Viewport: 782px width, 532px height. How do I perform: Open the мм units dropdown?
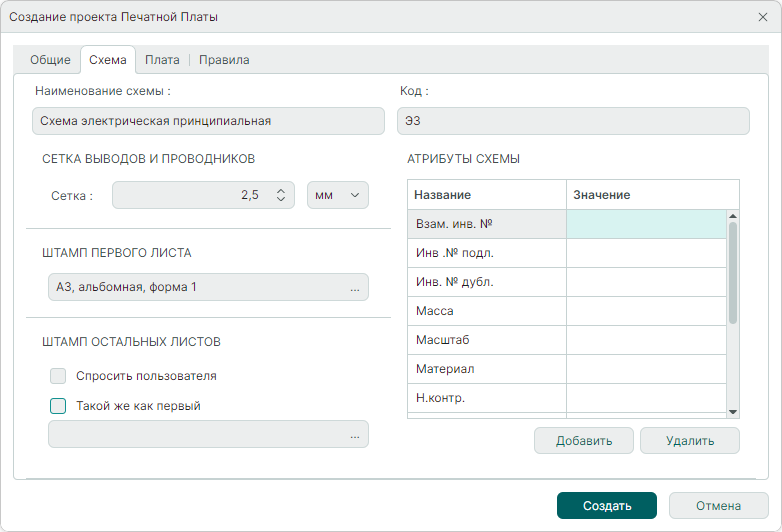click(337, 196)
